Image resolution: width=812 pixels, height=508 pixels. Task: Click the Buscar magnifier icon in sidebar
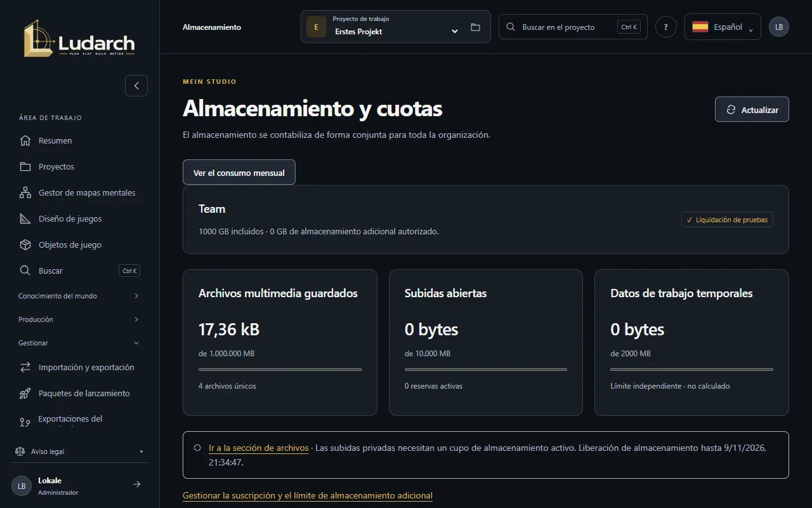25,271
